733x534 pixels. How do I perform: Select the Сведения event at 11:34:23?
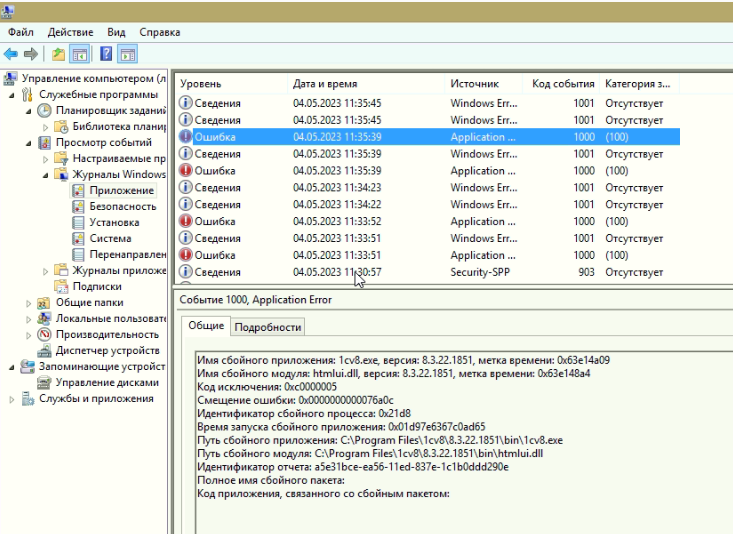[428, 188]
